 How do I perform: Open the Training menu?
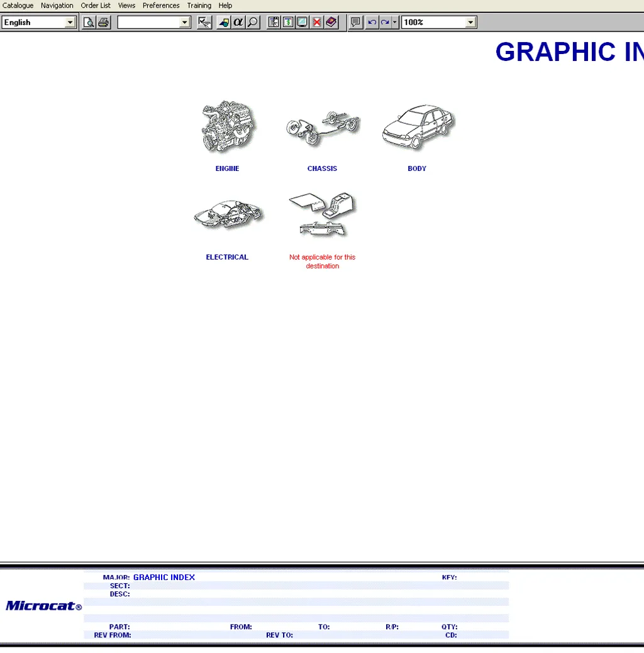click(x=199, y=6)
